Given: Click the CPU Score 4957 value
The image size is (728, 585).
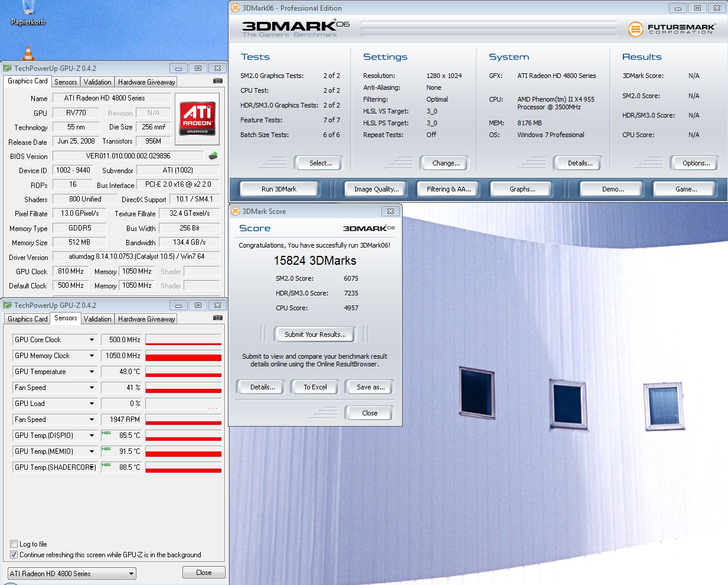Looking at the screenshot, I should (x=351, y=308).
